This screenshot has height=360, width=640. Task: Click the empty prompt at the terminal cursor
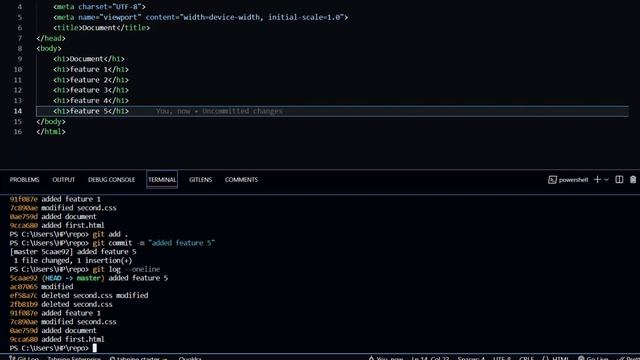[95, 348]
